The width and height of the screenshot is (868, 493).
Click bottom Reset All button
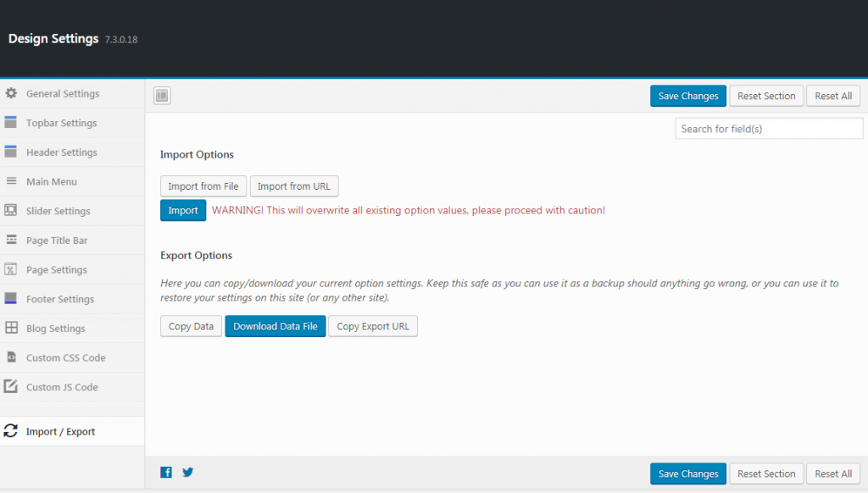point(833,474)
